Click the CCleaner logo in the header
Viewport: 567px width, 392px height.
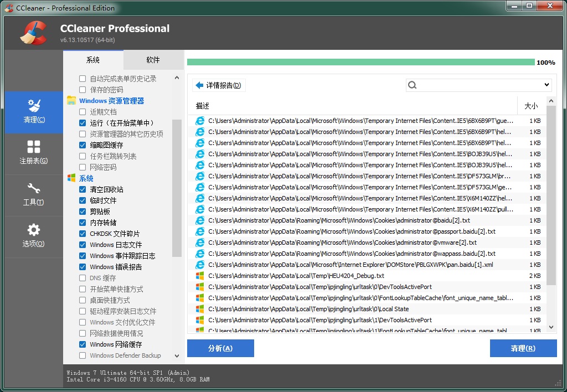34,33
